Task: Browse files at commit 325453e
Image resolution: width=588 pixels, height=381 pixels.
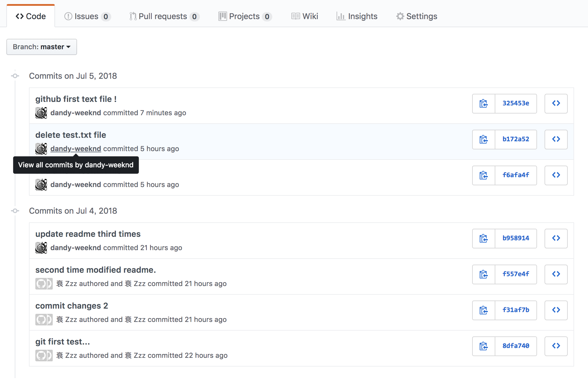Action: tap(556, 103)
